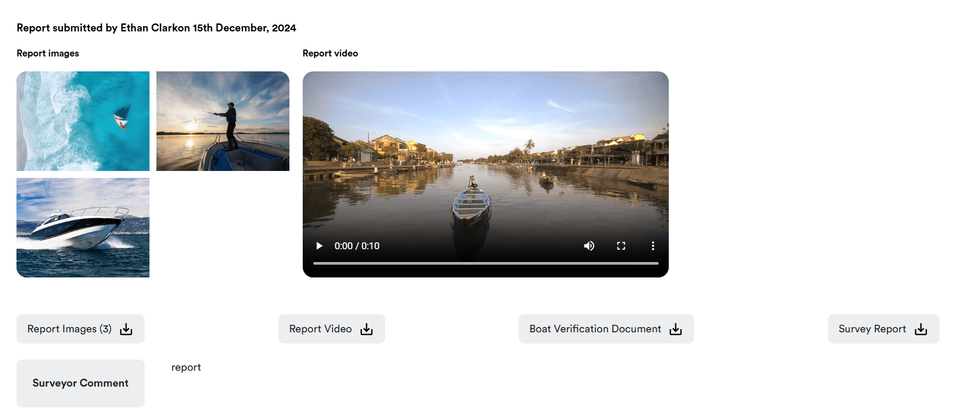Click the video progress bar
Viewport: 980px width, 417px height.
pyautogui.click(x=485, y=263)
